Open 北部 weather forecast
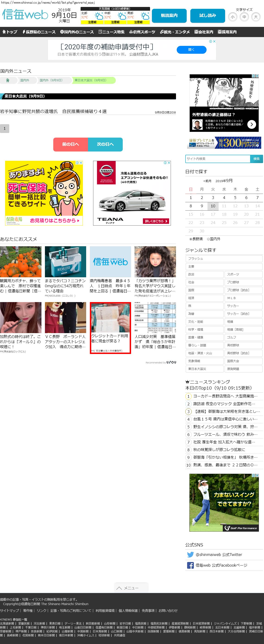The width and height of the screenshot is (264, 644). (92, 18)
